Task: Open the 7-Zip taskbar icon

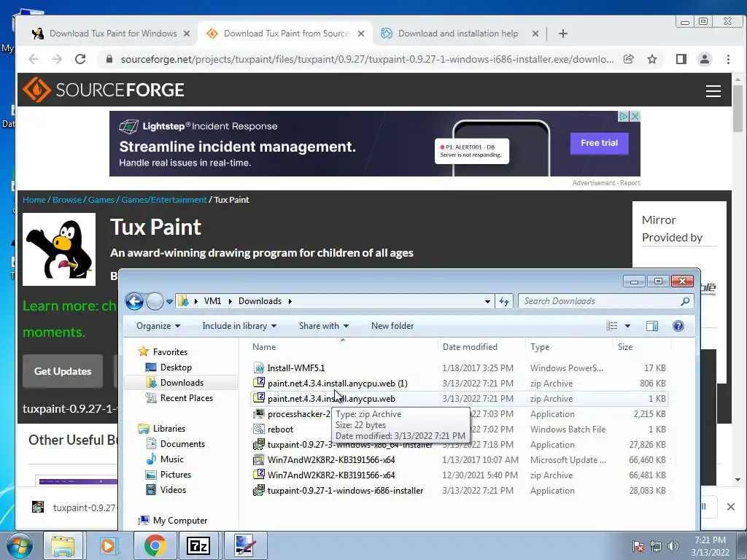Action: (198, 545)
